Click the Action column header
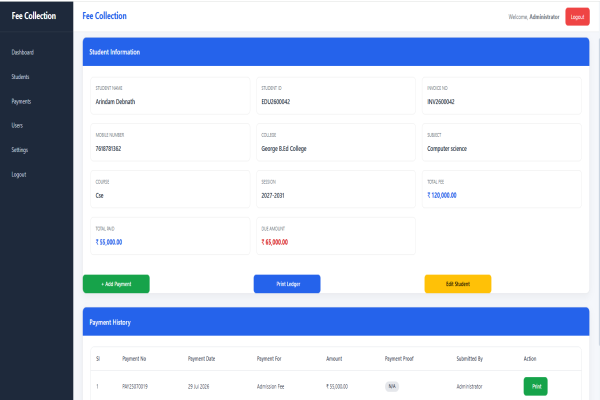The height and width of the screenshot is (400, 600). (x=530, y=359)
